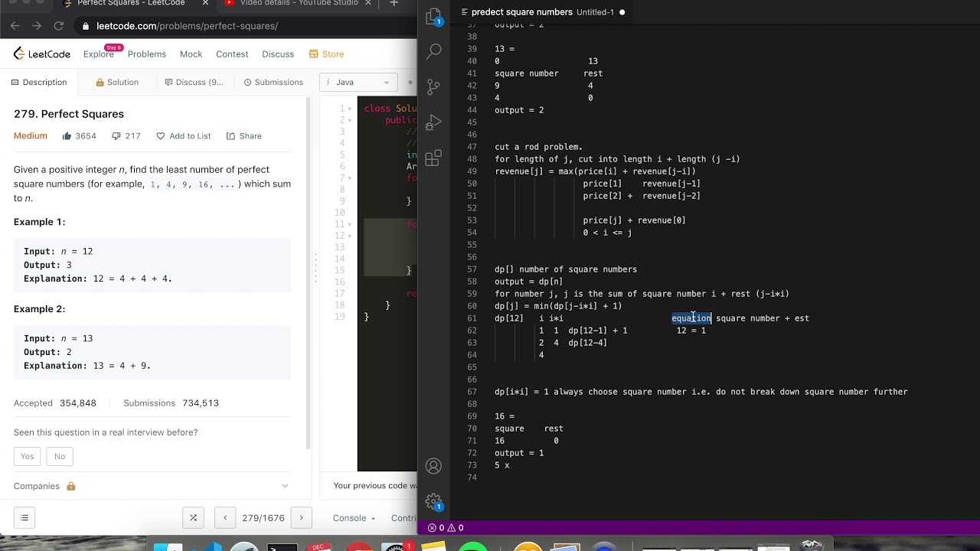Open Mock in the LeetCode navbar
Image resolution: width=980 pixels, height=551 pixels.
[x=191, y=54]
